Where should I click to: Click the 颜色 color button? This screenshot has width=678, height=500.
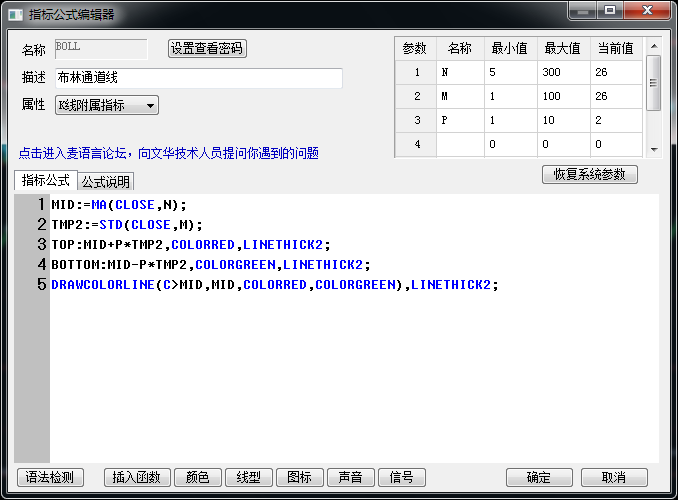[x=198, y=477]
